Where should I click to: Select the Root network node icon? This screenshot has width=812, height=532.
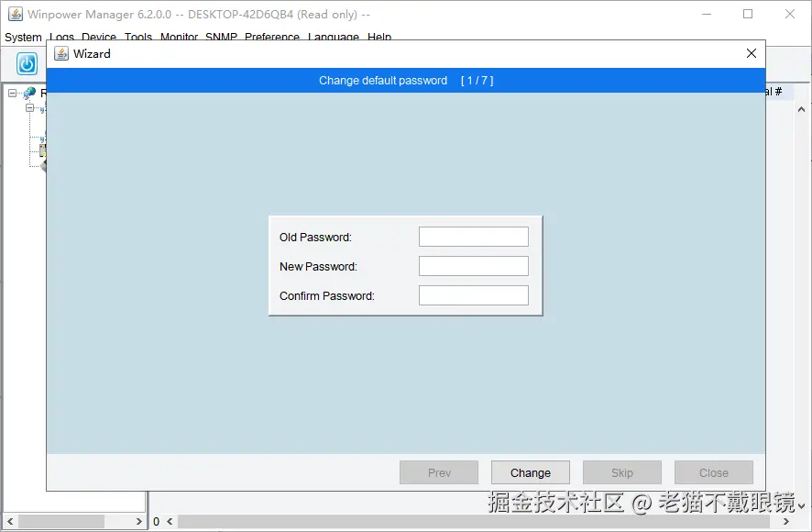29,93
